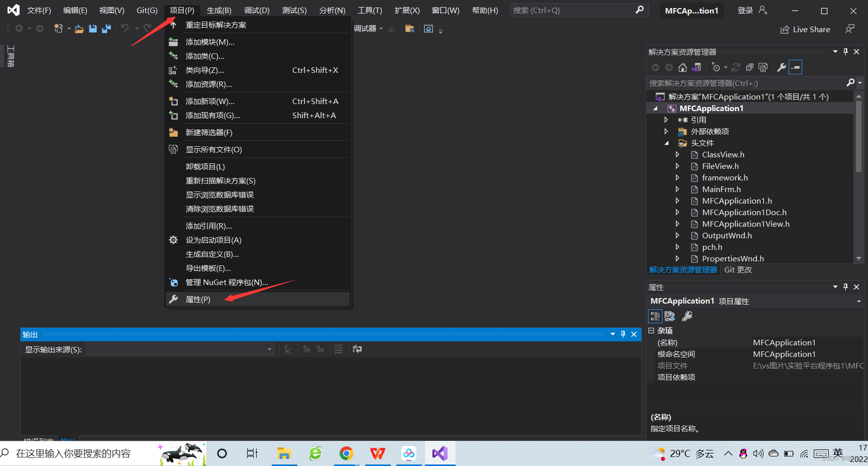This screenshot has height=466, width=868.
Task: Open Chrome from the taskbar
Action: point(346,453)
